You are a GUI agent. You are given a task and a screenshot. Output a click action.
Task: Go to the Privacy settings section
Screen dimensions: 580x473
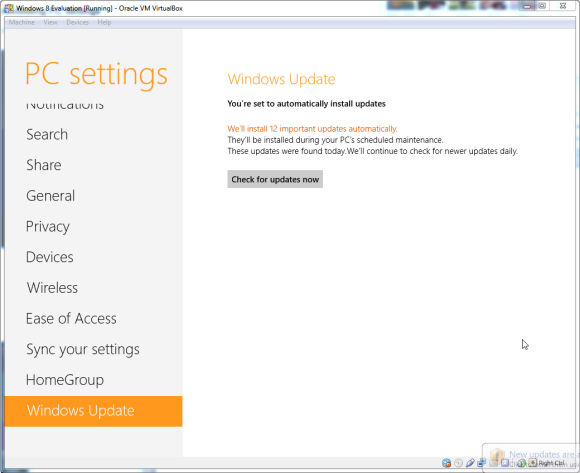click(x=48, y=227)
